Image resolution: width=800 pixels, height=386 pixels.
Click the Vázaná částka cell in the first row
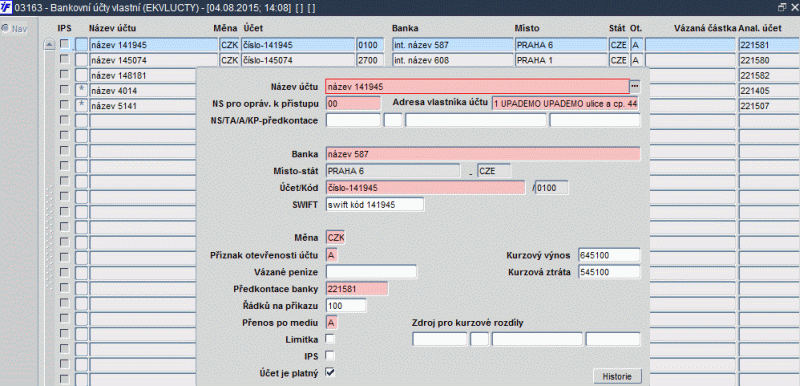[x=690, y=45]
